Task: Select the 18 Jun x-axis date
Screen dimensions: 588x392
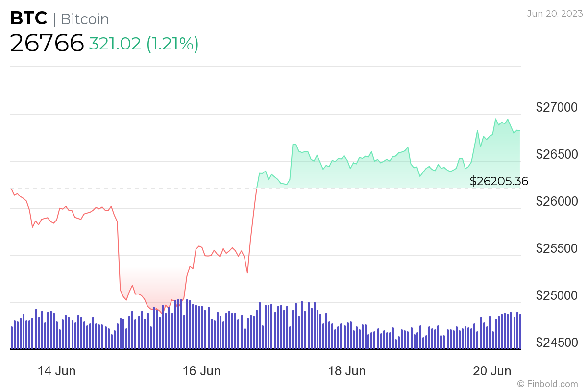Action: point(346,371)
